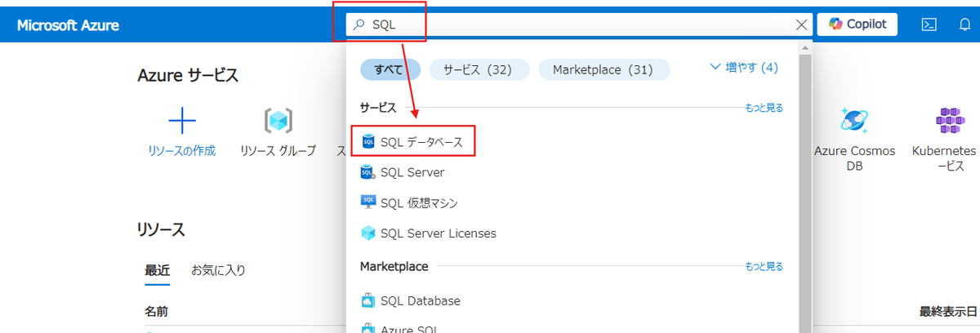980x333 pixels.
Task: Click the Azure サービス heading
Action: click(x=188, y=76)
